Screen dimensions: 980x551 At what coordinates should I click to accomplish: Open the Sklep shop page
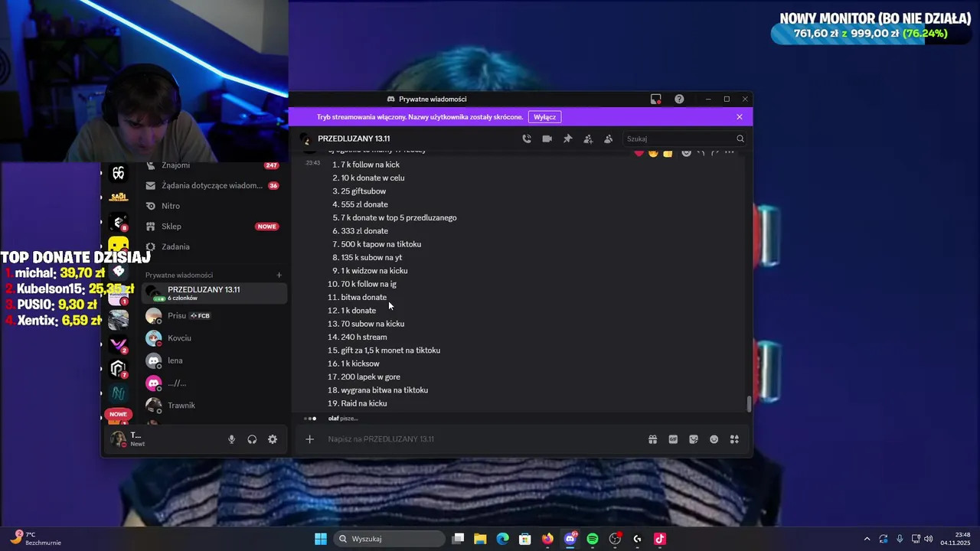point(212,227)
